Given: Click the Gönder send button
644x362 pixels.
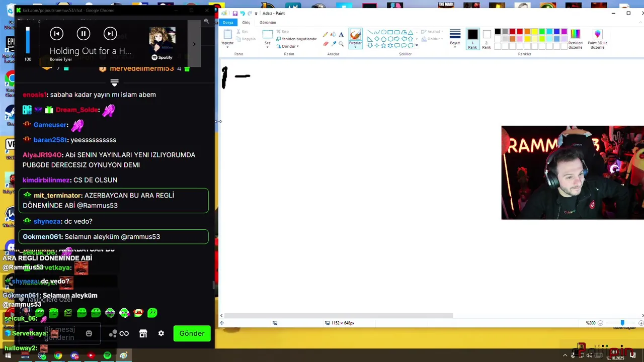Looking at the screenshot, I should (192, 333).
